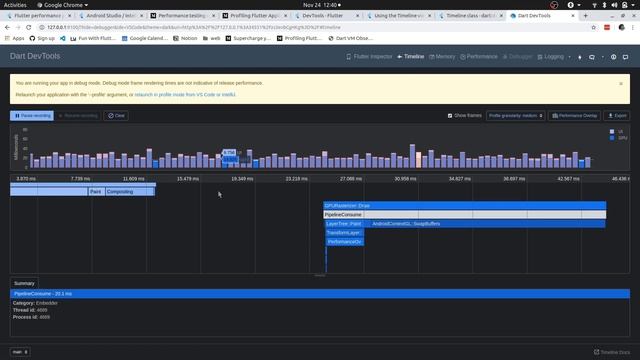
Task: Open the VS Code bookmark icon
Action: [62, 38]
